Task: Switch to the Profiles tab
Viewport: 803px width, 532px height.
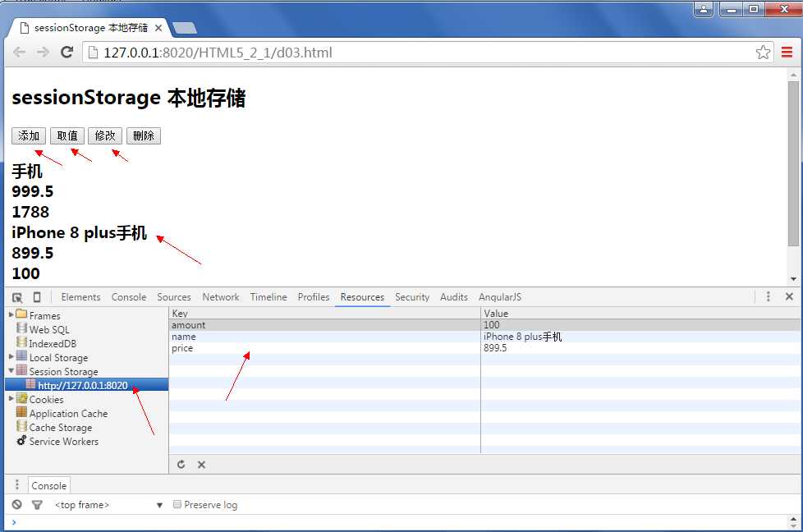Action: click(x=314, y=297)
